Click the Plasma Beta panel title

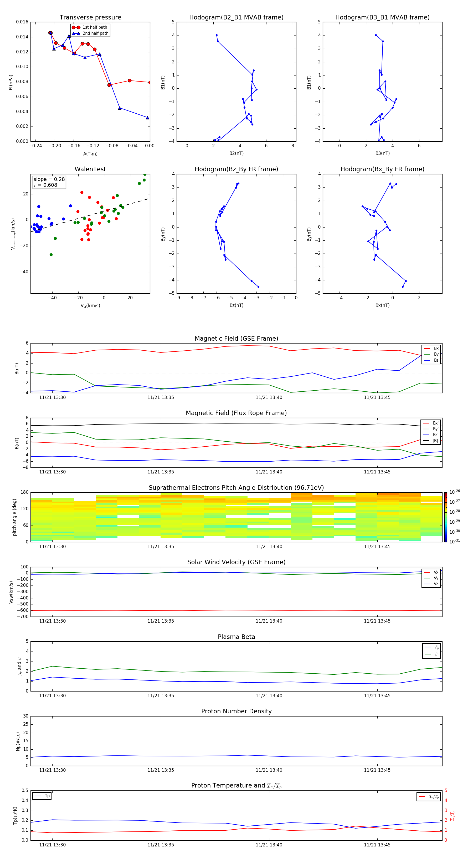236,637
